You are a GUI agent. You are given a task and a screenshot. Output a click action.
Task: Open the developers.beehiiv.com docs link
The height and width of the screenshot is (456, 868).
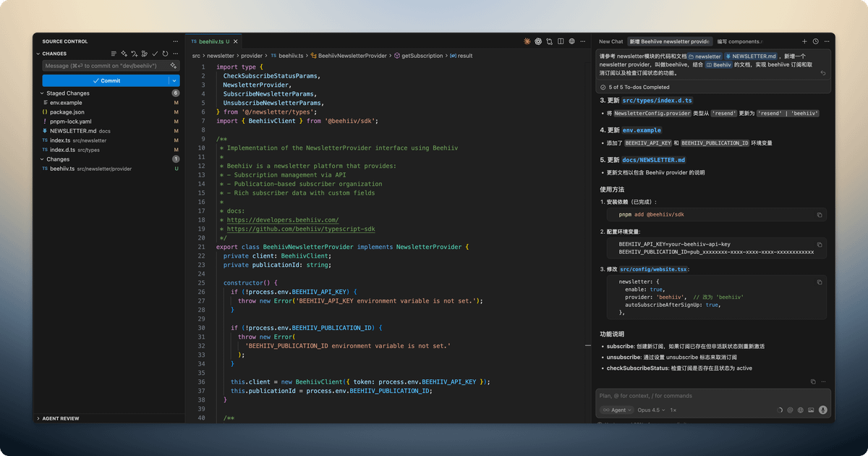click(x=282, y=220)
